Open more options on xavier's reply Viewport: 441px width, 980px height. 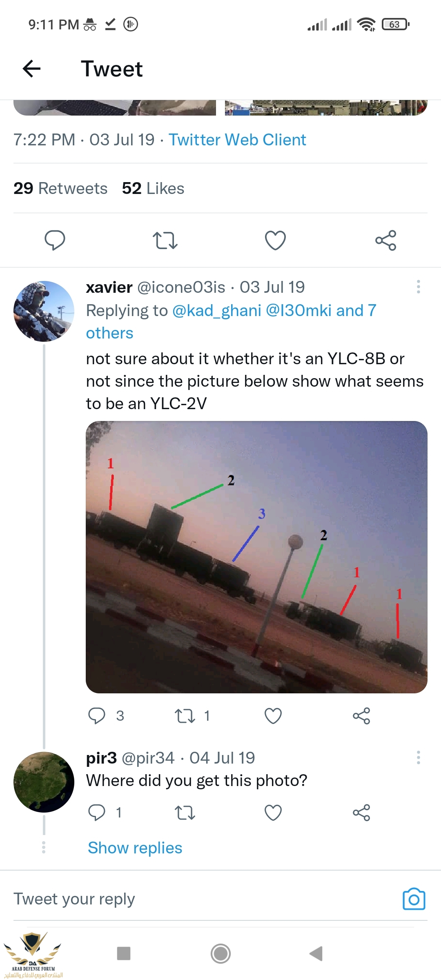pos(418,287)
